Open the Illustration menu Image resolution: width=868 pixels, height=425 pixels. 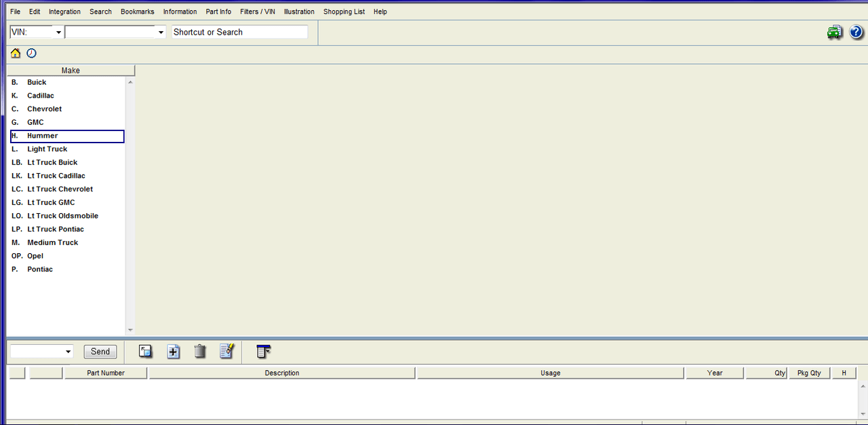point(299,12)
